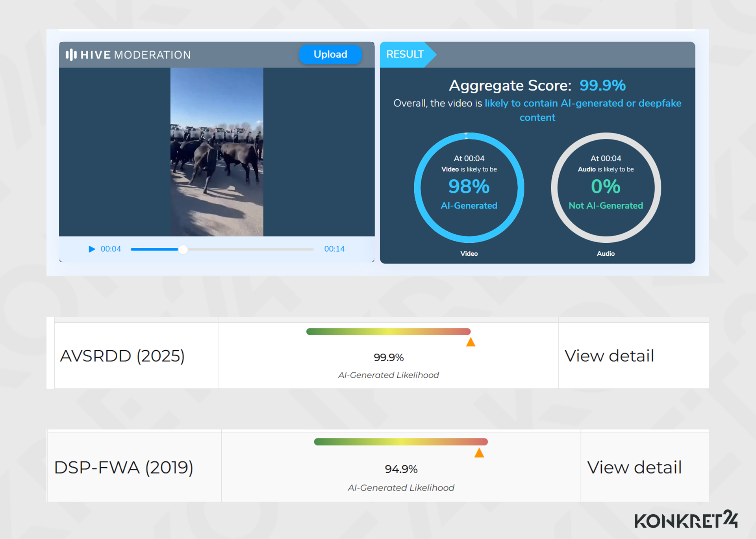Click the 00:14 total duration label

coord(334,249)
